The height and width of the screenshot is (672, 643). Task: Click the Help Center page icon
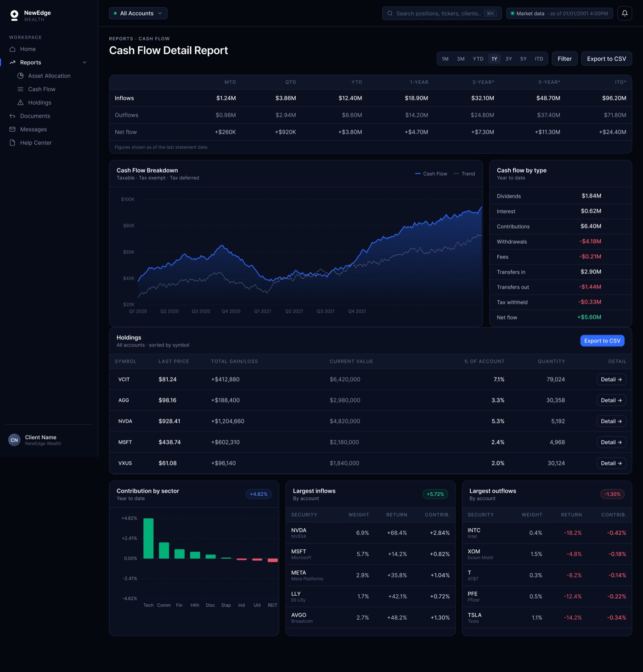point(12,143)
